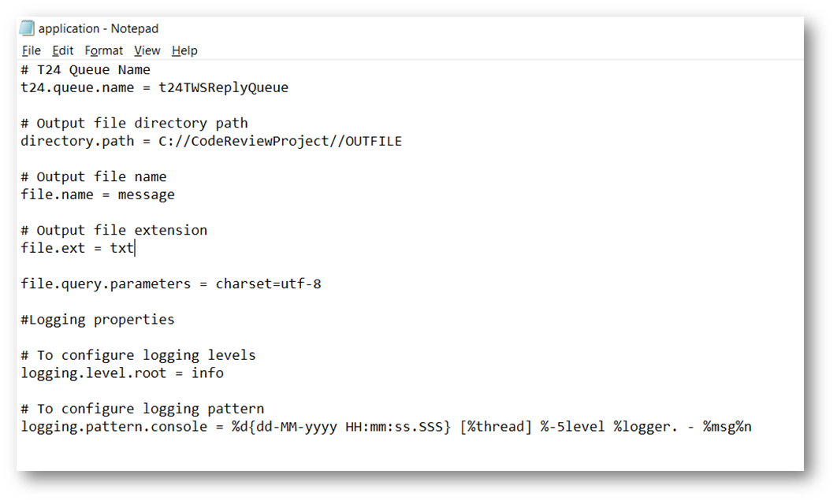Open the Format menu
This screenshot has height=504, width=837.
coord(104,50)
